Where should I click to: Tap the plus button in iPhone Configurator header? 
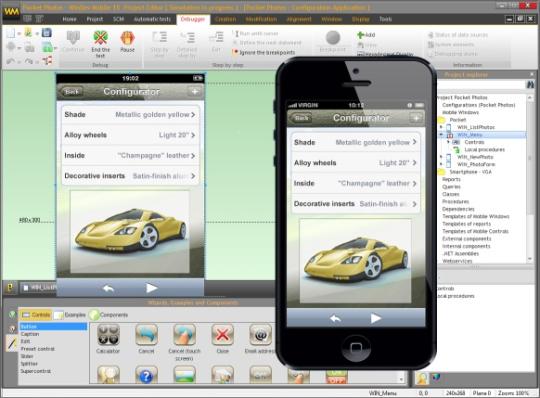click(x=416, y=118)
